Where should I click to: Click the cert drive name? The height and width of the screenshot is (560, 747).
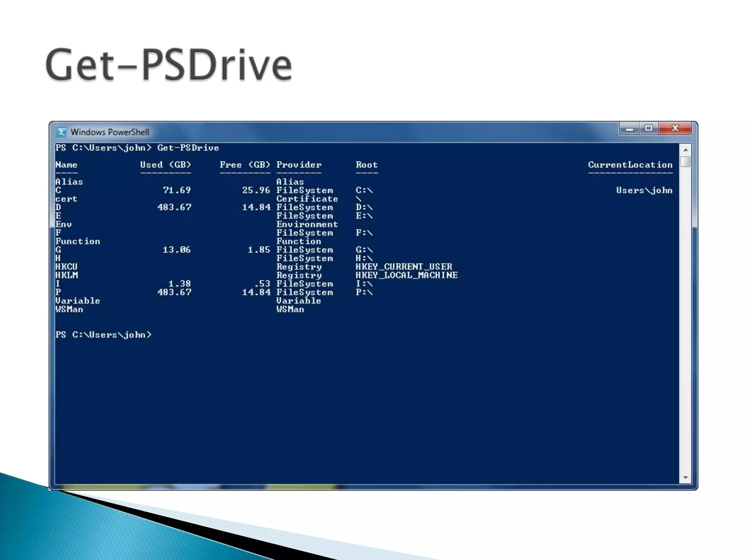click(66, 199)
